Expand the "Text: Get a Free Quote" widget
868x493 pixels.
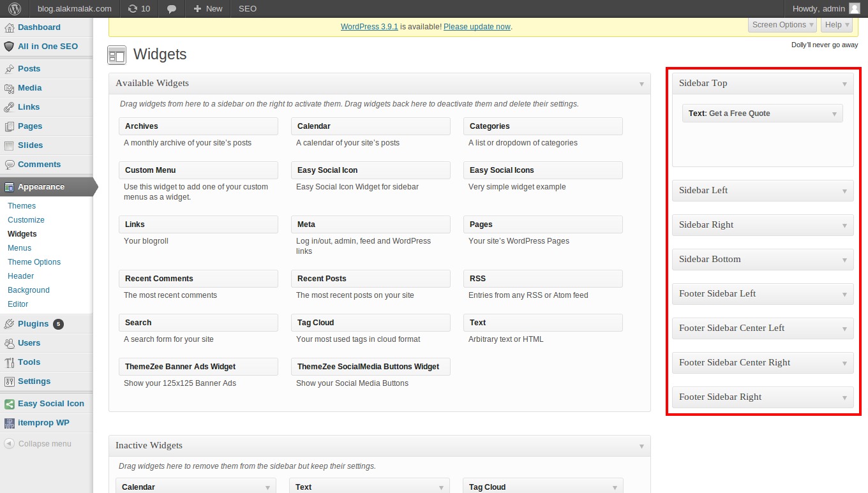[x=833, y=113]
